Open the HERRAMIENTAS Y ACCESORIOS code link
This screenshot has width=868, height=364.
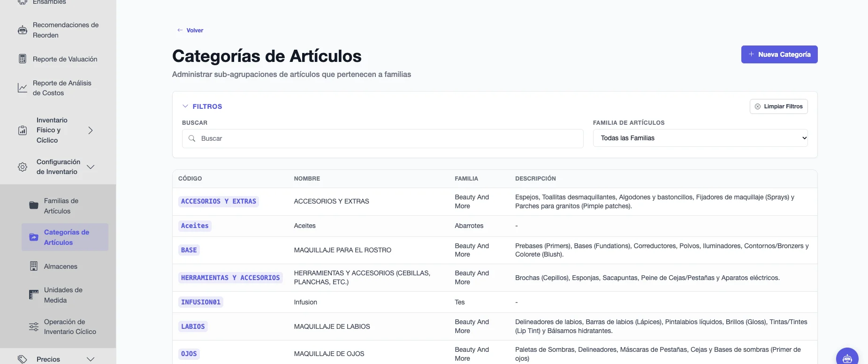(230, 278)
